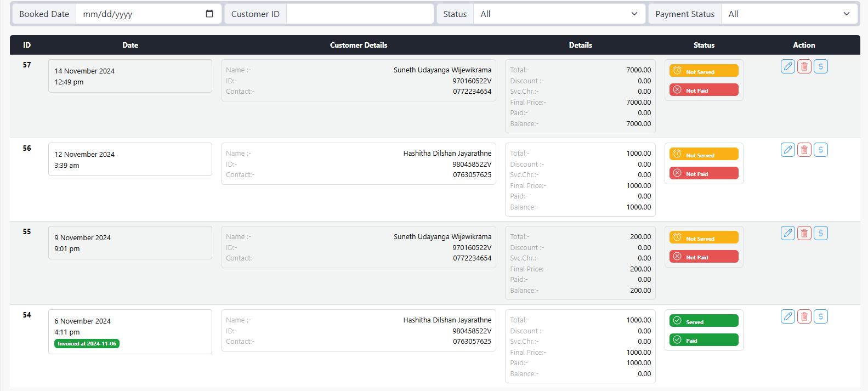
Task: Delete booking 55 with the trash icon
Action: [x=804, y=233]
